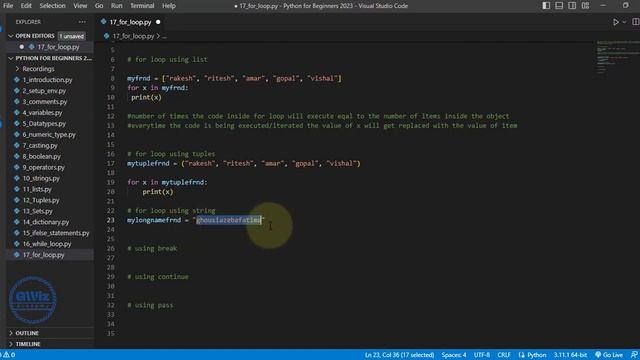Open the File menu
This screenshot has width=640, height=360.
click(x=8, y=6)
